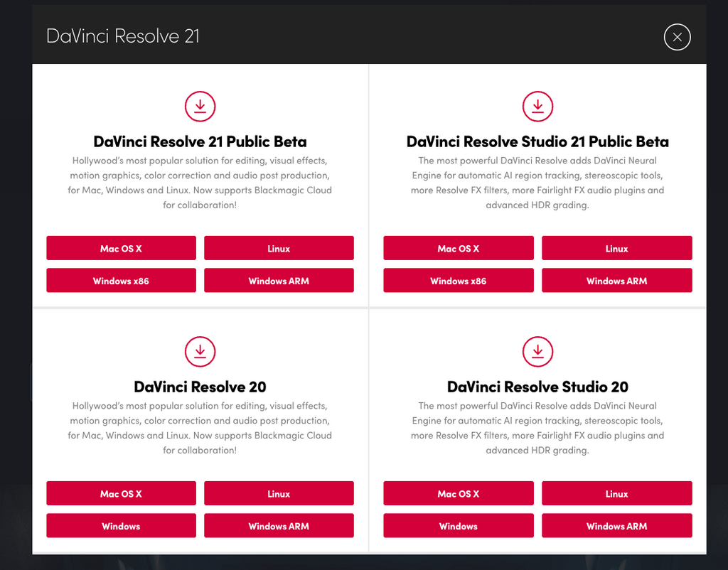Click the download icon above DaVinci Resolve 21 Public Beta
728x570 pixels.
tap(200, 107)
